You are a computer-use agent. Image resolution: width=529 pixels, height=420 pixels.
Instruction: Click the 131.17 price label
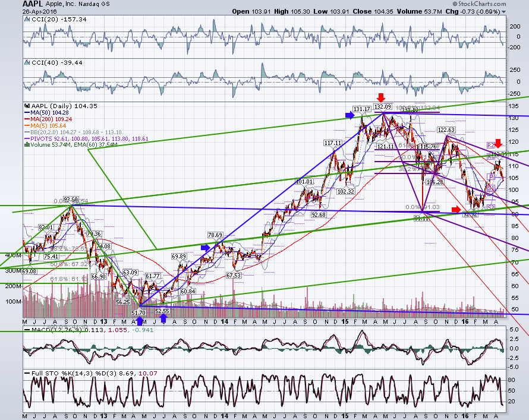(361, 109)
